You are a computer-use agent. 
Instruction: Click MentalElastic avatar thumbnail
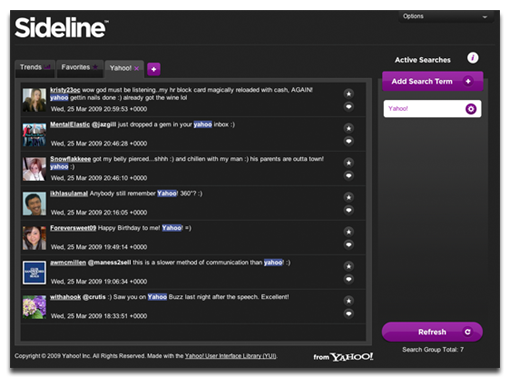(34, 135)
